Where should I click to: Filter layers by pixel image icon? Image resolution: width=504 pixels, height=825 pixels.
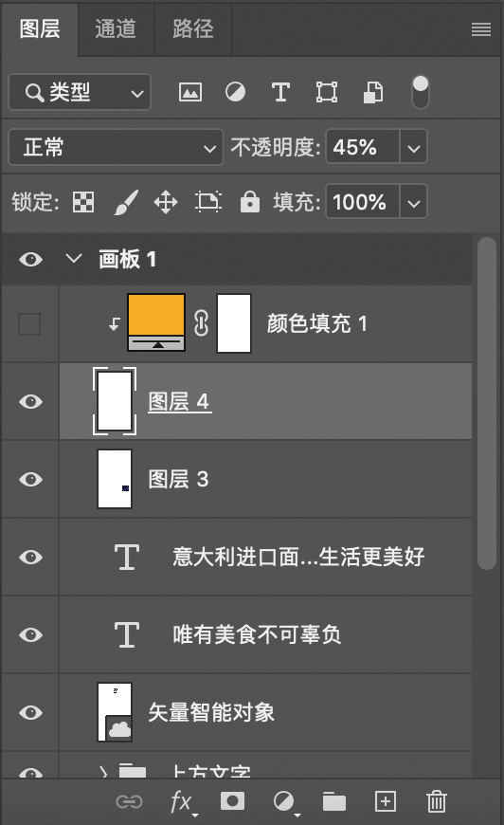(x=189, y=93)
